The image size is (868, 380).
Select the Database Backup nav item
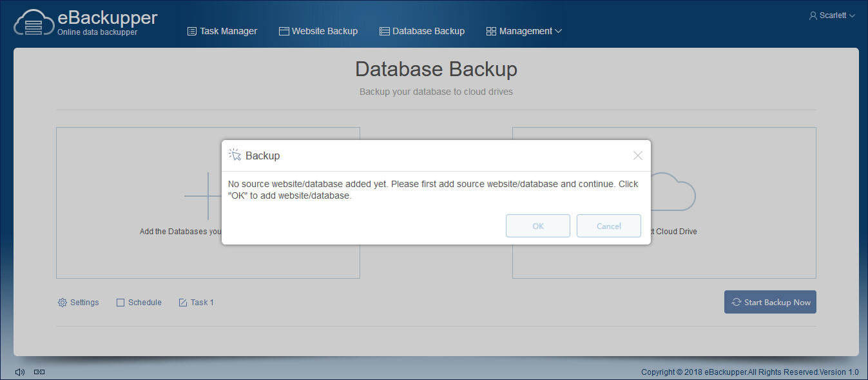coord(422,31)
